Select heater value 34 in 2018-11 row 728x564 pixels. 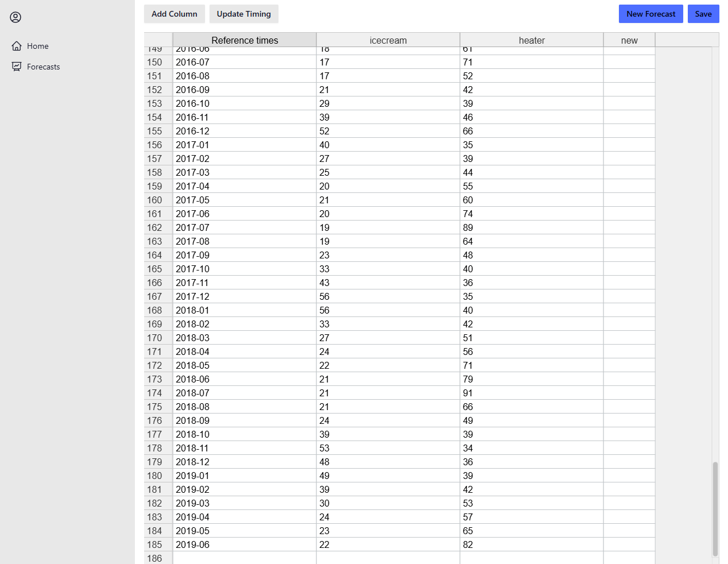(x=532, y=448)
